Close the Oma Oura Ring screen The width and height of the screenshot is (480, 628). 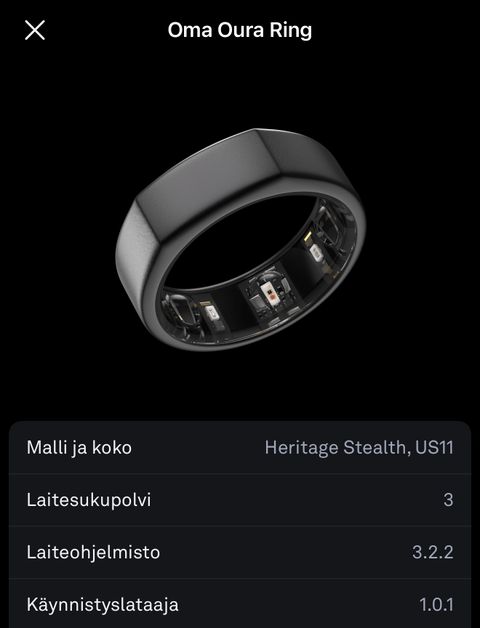coord(35,30)
